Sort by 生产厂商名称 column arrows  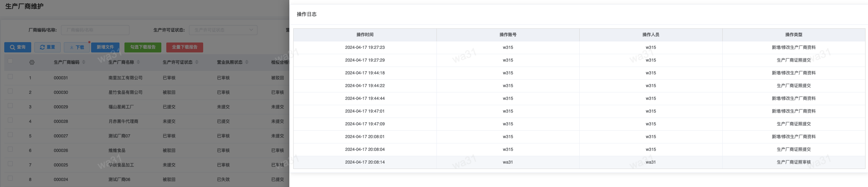(x=138, y=62)
